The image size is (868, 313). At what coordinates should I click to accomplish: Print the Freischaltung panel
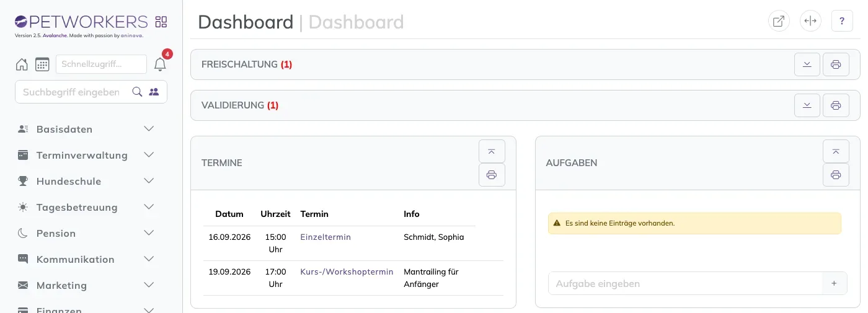(x=836, y=64)
